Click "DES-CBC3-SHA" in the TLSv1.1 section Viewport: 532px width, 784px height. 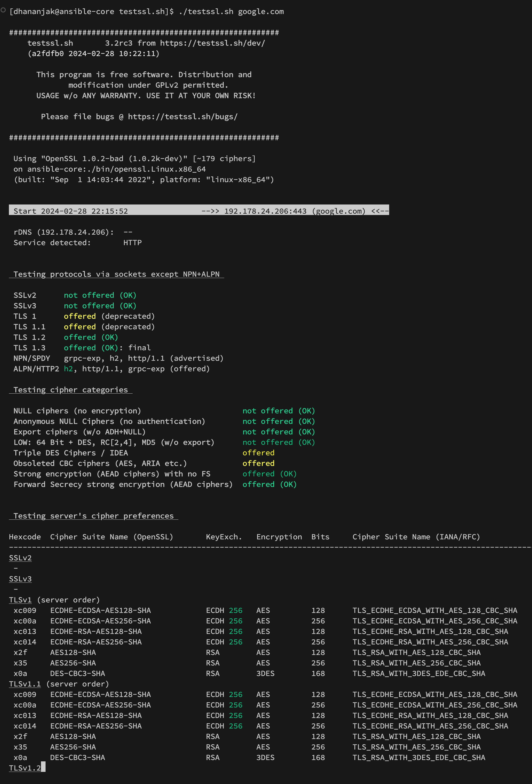pos(78,757)
